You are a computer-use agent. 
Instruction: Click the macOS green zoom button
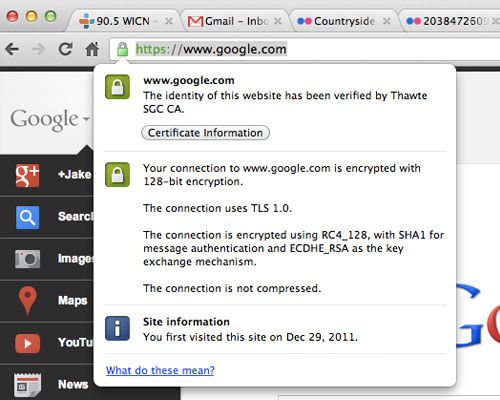[50, 16]
